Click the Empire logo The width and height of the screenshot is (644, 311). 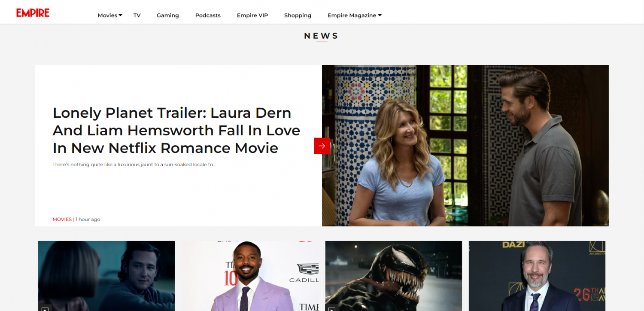coord(33,13)
